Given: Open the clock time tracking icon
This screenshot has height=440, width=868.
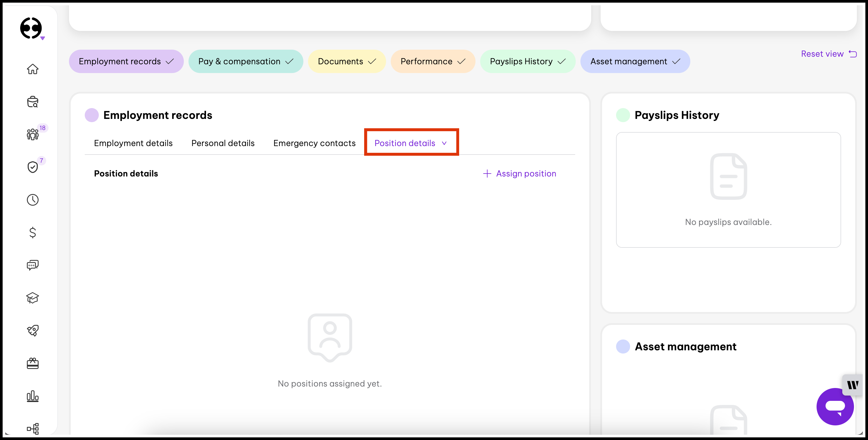Looking at the screenshot, I should pyautogui.click(x=33, y=200).
